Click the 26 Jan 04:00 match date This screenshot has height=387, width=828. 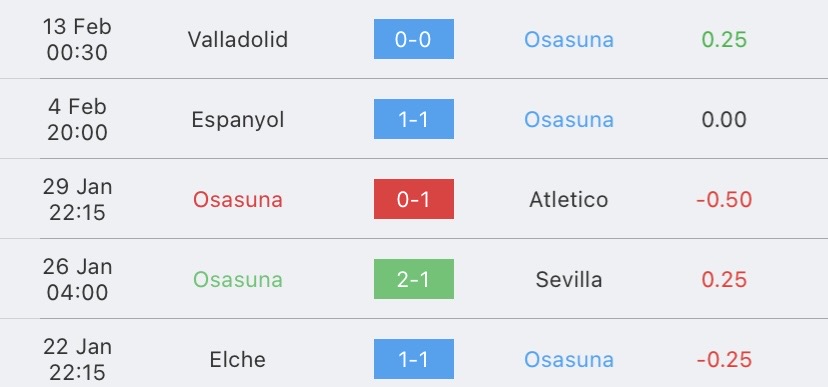point(77,279)
